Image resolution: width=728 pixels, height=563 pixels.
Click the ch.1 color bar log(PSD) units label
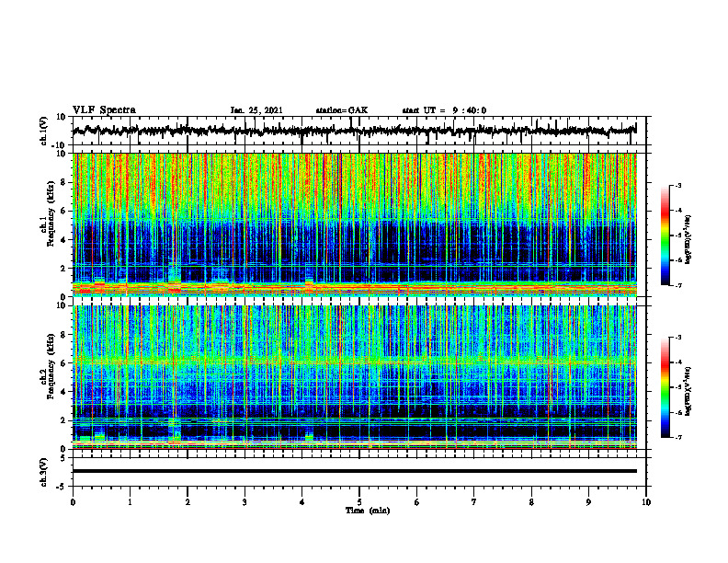coord(688,240)
